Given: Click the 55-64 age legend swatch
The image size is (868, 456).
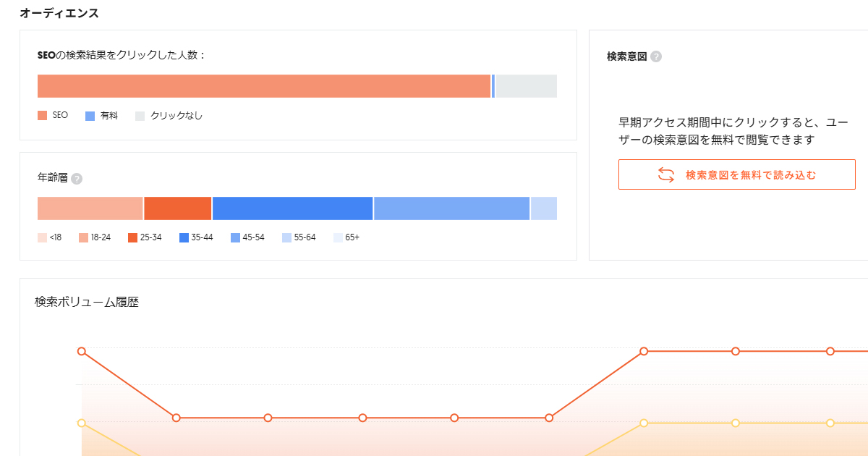Looking at the screenshot, I should pos(286,237).
